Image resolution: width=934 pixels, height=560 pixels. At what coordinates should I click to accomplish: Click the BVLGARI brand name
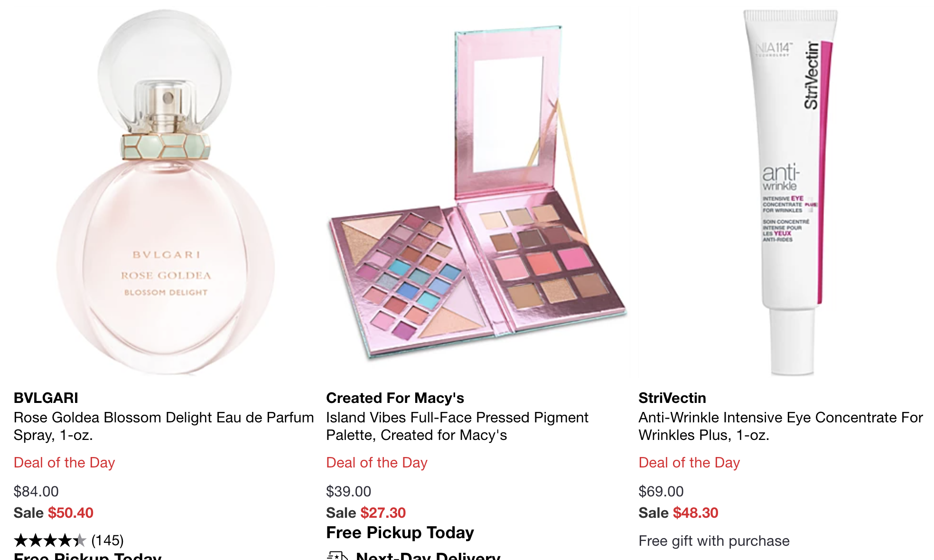pos(46,398)
